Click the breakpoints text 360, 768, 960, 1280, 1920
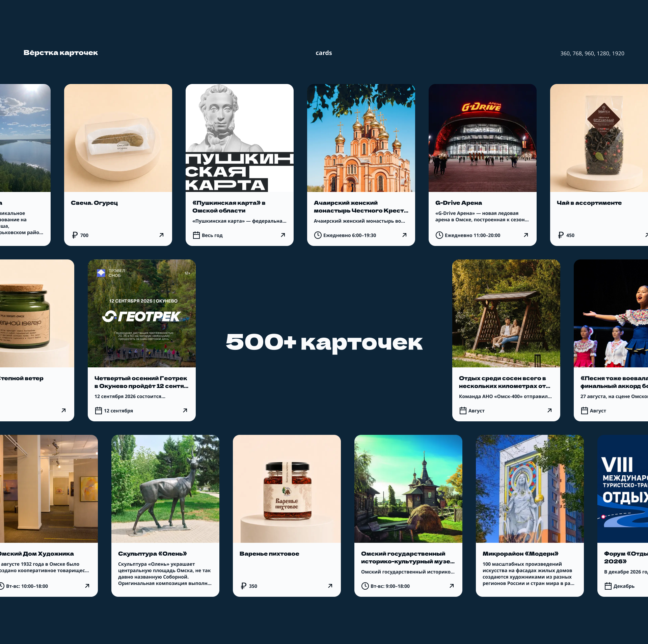648x644 pixels. 592,53
